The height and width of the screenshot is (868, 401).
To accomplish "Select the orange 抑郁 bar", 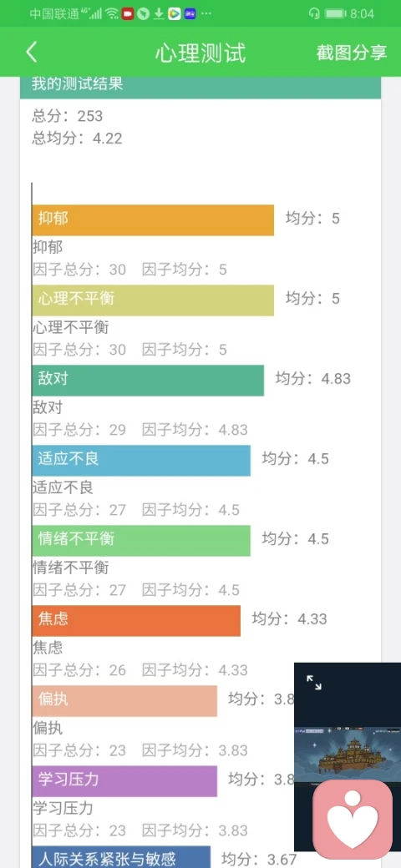I will [x=153, y=220].
